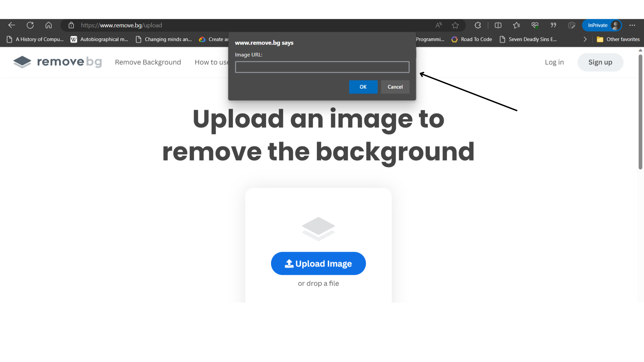Click the Image URL input field

click(x=322, y=67)
